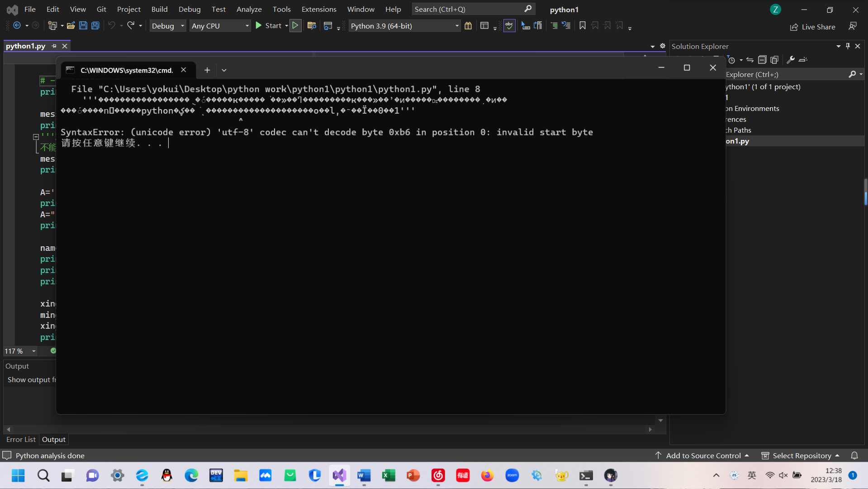Screen dimensions: 868x489
Task: Pin the python1.py document tab
Action: click(54, 46)
